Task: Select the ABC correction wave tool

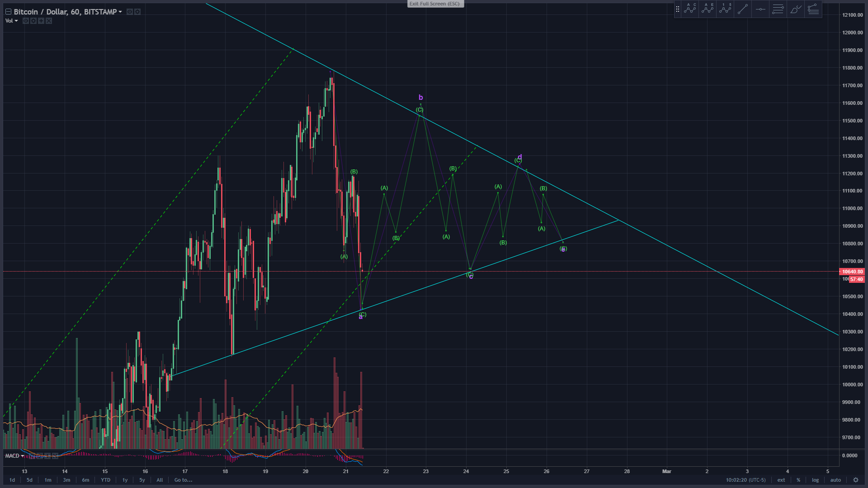Action: 690,9
